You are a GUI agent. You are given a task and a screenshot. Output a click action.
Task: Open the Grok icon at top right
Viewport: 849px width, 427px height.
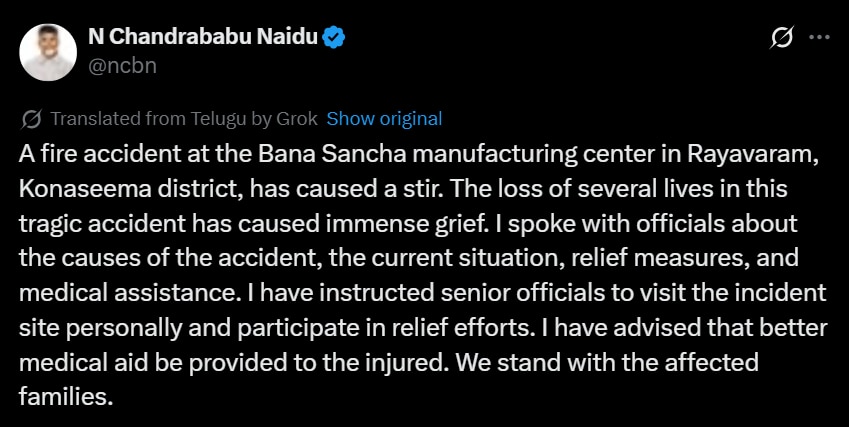point(782,38)
